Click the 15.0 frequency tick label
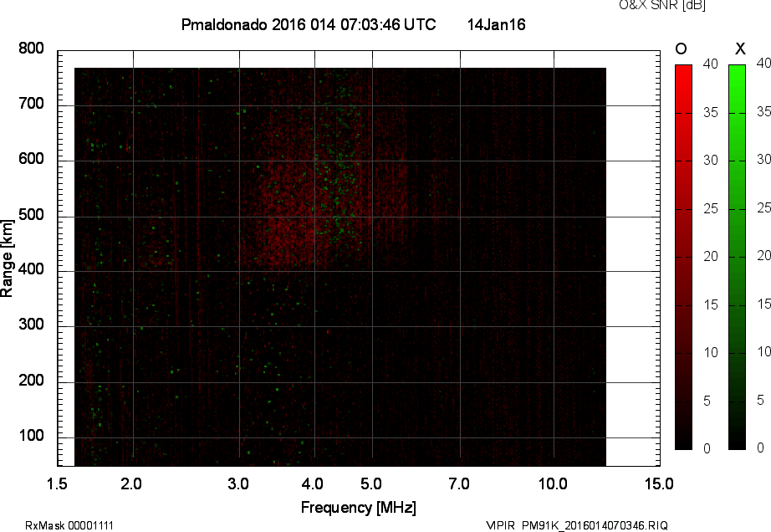Screen dimensions: 771x532 [x=659, y=484]
